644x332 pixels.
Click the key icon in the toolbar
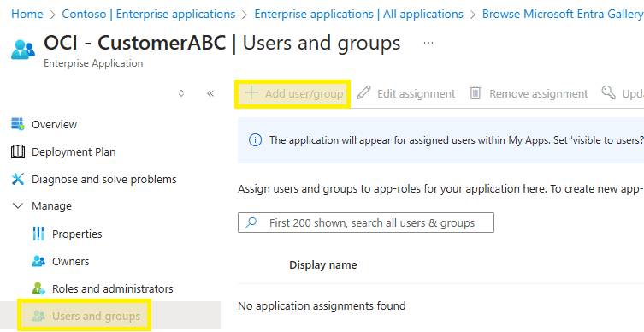click(609, 92)
